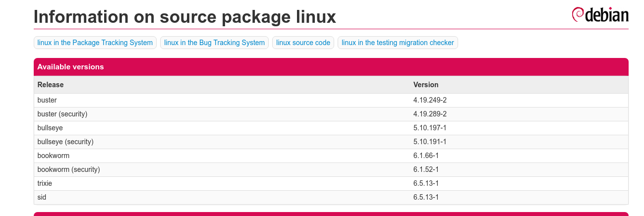Click version 5.10.191-1 for bullseye security
This screenshot has height=216, width=644.
tap(430, 142)
